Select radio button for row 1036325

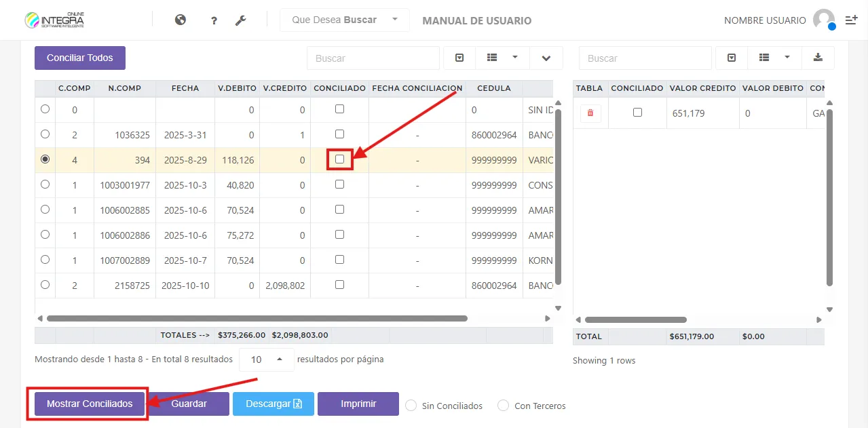click(x=45, y=134)
